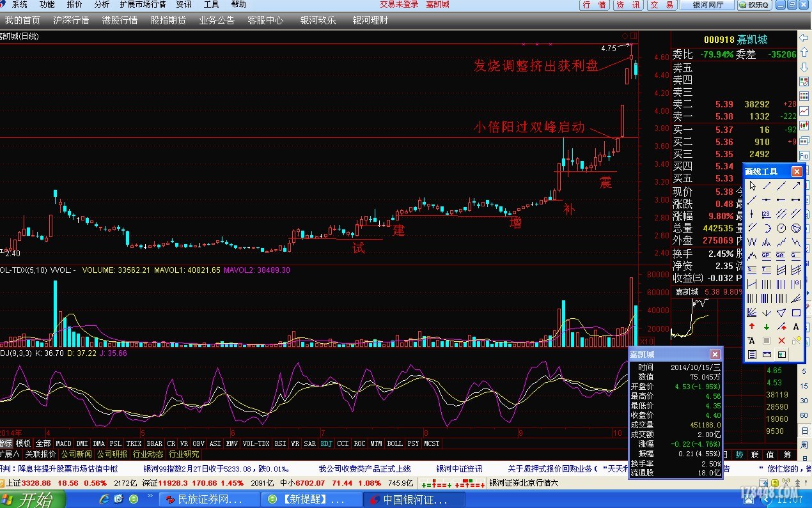This screenshot has height=508, width=812.
Task: Open the 功能 menu
Action: 47,4
